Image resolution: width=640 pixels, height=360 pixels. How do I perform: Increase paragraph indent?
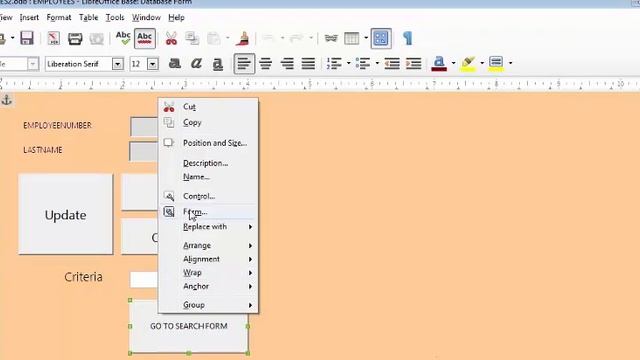click(413, 64)
